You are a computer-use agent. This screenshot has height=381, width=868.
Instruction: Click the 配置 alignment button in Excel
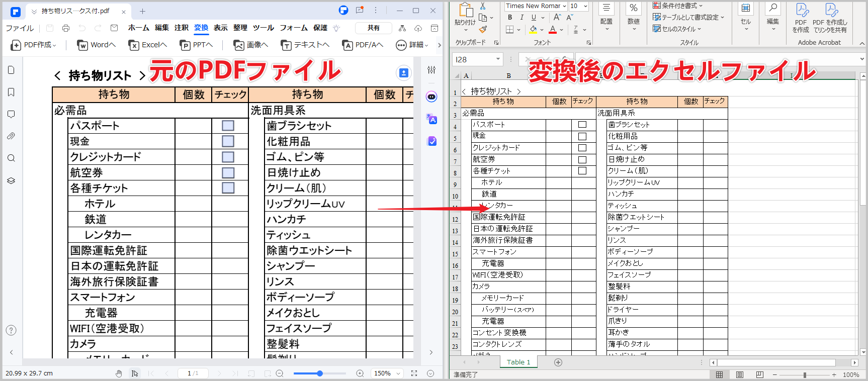[x=606, y=17]
